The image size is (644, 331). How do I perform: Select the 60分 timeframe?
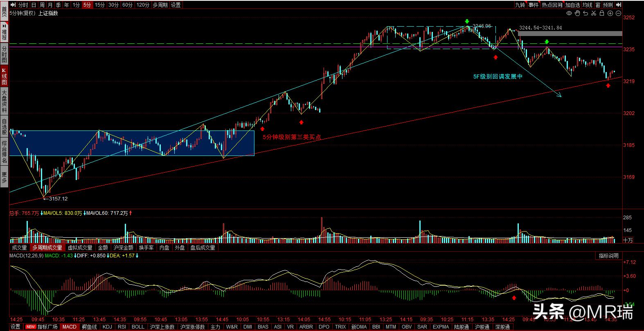tap(127, 5)
